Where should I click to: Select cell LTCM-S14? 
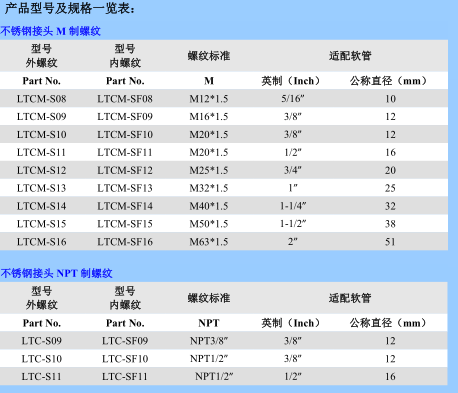pyautogui.click(x=42, y=206)
